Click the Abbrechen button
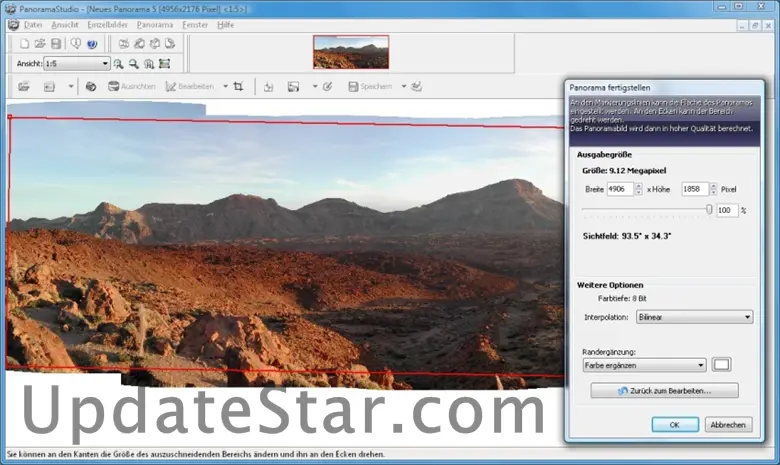Screen dimensions: 780x465 point(728,425)
